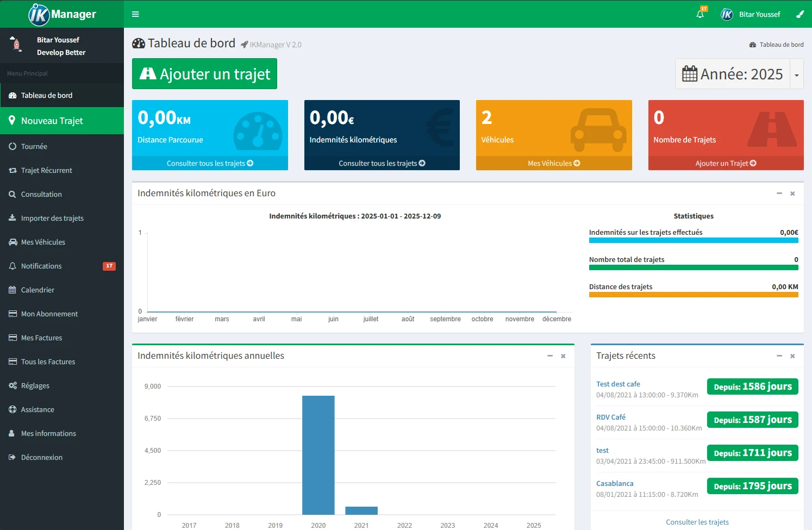Select the Mes Véhicules sidebar icon
812x530 pixels.
(x=13, y=242)
